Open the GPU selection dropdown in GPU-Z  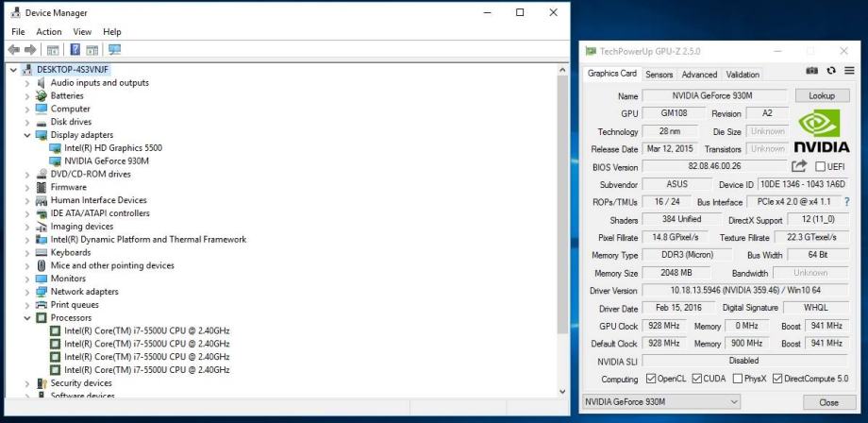pyautogui.click(x=661, y=402)
